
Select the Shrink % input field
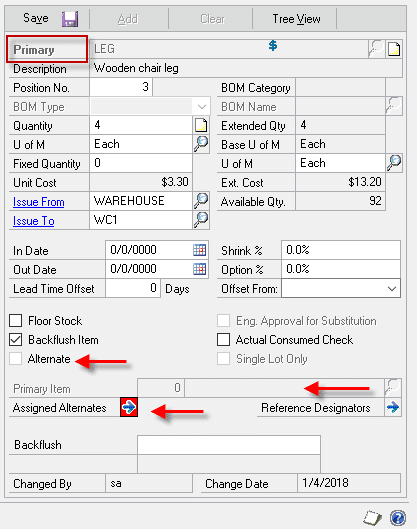[341, 250]
